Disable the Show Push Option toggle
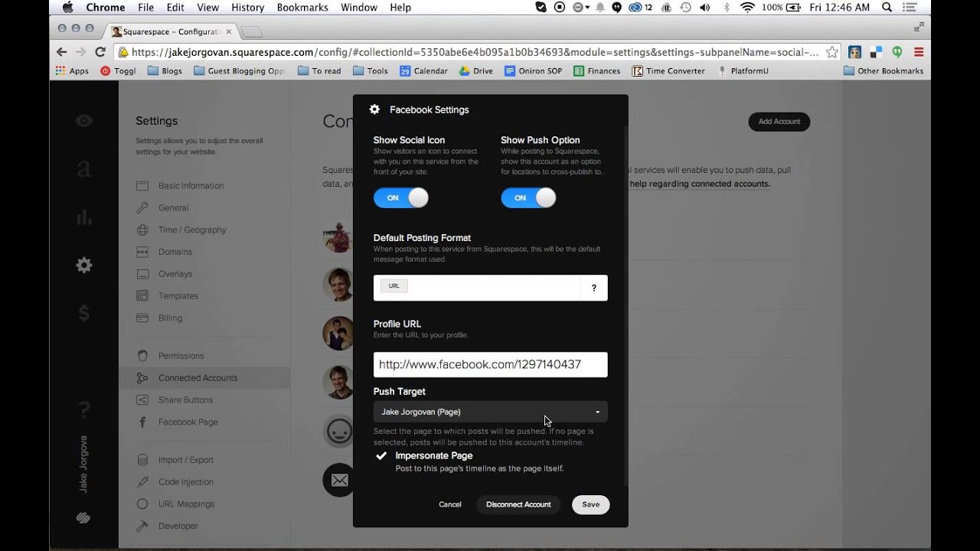Viewport: 980px width, 551px height. [528, 197]
